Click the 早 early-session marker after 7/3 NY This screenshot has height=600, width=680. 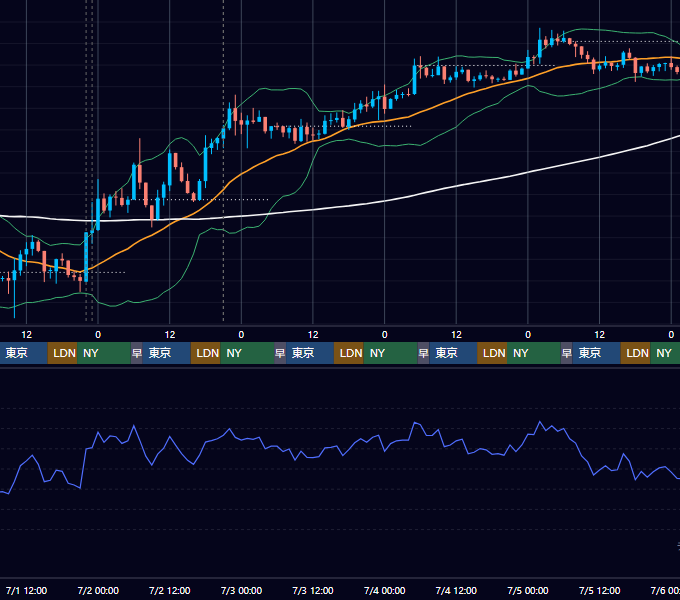pos(280,353)
